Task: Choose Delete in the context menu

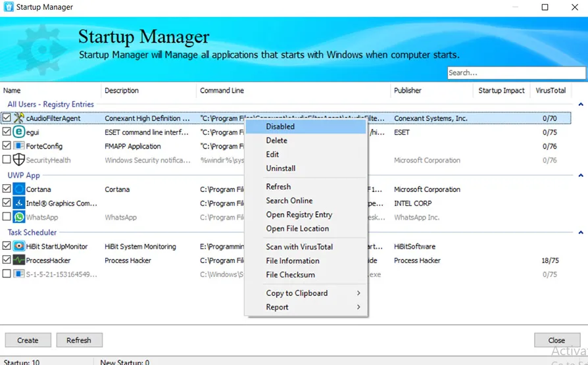Action: pyautogui.click(x=306, y=140)
